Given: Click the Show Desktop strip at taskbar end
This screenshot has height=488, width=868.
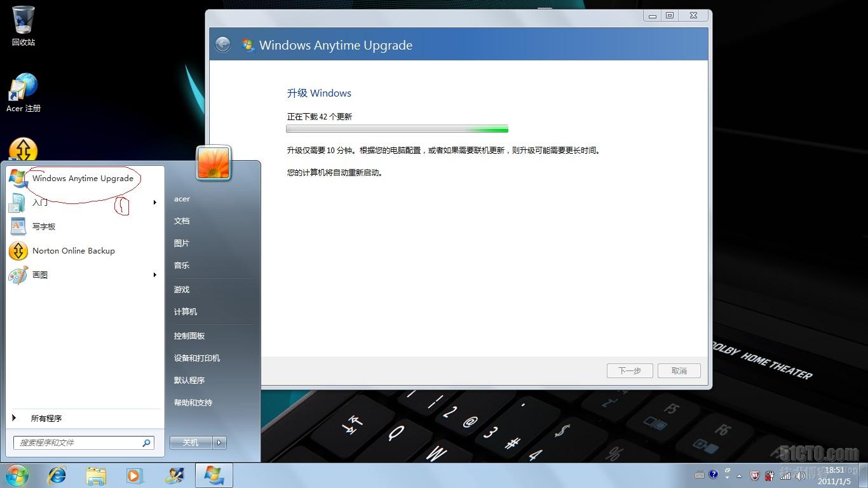Looking at the screenshot, I should 863,475.
